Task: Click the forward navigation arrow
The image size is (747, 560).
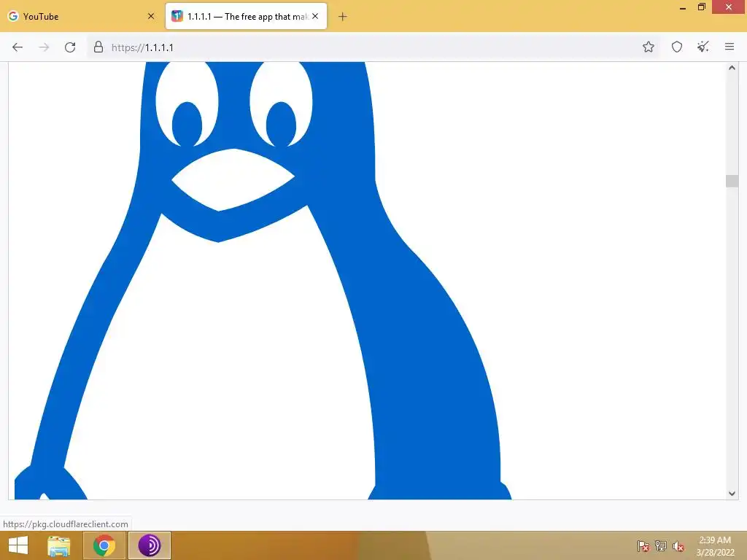Action: click(44, 47)
